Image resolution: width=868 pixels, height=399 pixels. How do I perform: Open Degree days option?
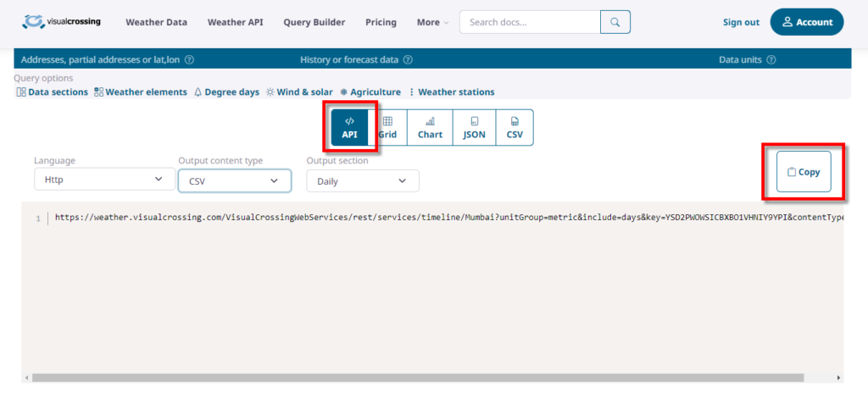[226, 91]
